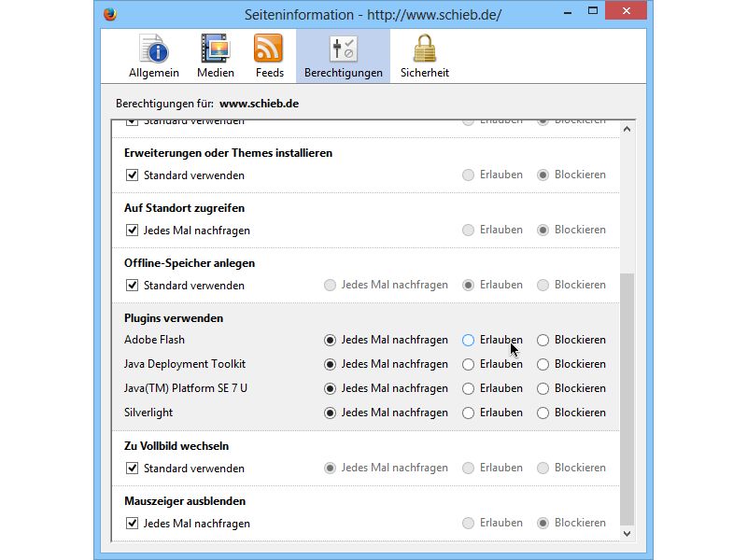Click the heading Mauszeiger ausblenden
747x560 pixels.
185,501
